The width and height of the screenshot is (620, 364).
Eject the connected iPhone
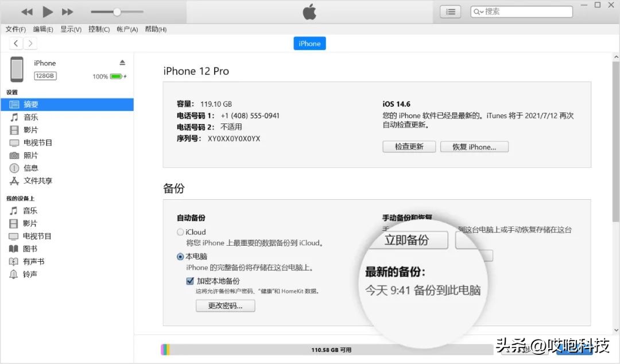[122, 63]
